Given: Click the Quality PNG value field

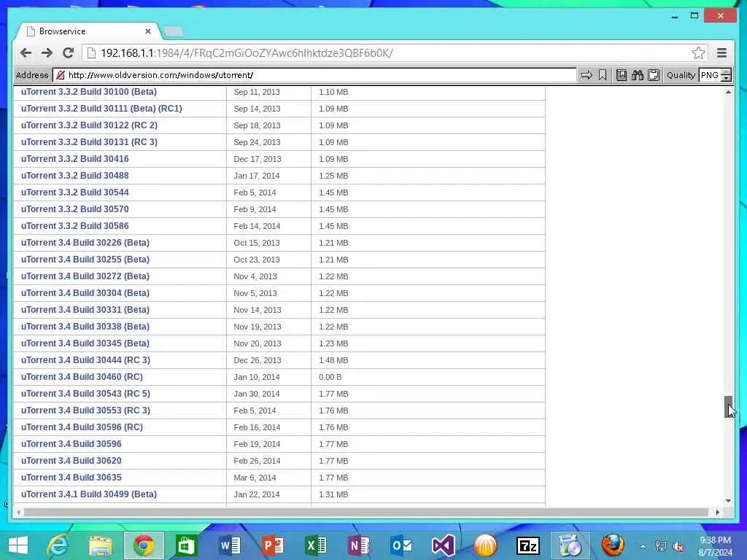Looking at the screenshot, I should (x=711, y=75).
